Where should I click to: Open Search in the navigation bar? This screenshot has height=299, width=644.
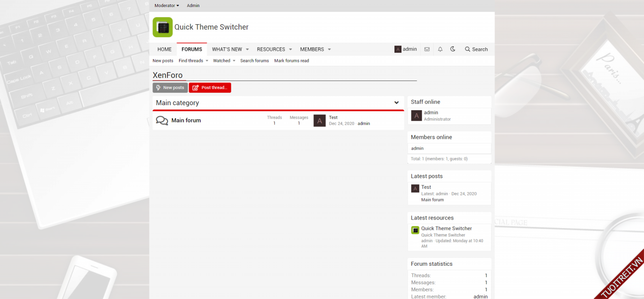click(476, 49)
